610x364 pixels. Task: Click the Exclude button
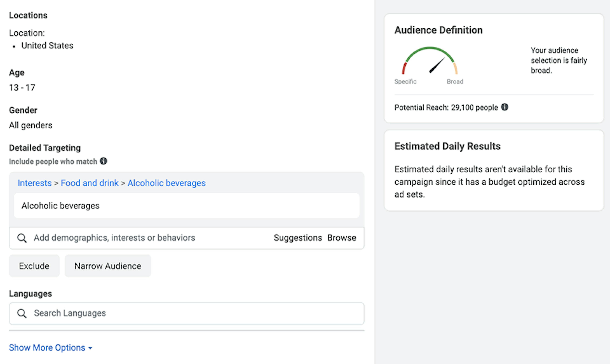tap(34, 266)
